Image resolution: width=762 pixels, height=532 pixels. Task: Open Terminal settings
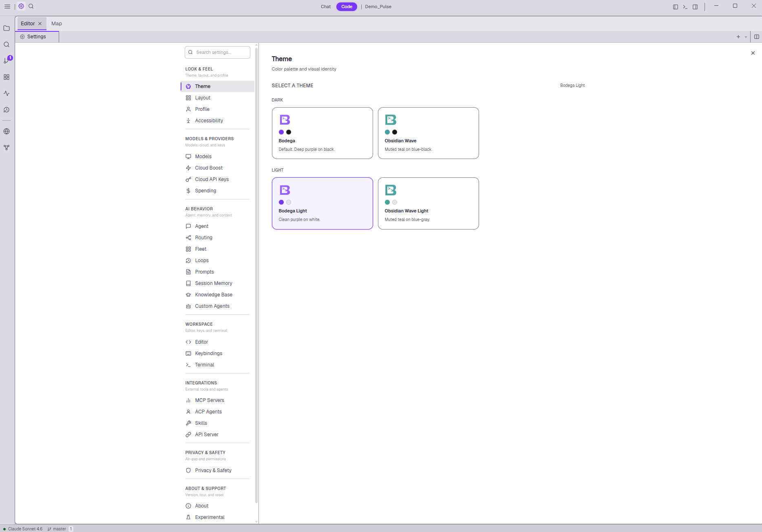click(x=217, y=365)
